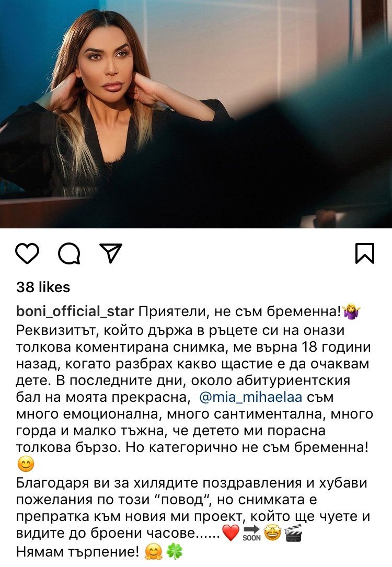This screenshot has height=567, width=392.
Task: Like the post with the heart icon
Action: (27, 253)
